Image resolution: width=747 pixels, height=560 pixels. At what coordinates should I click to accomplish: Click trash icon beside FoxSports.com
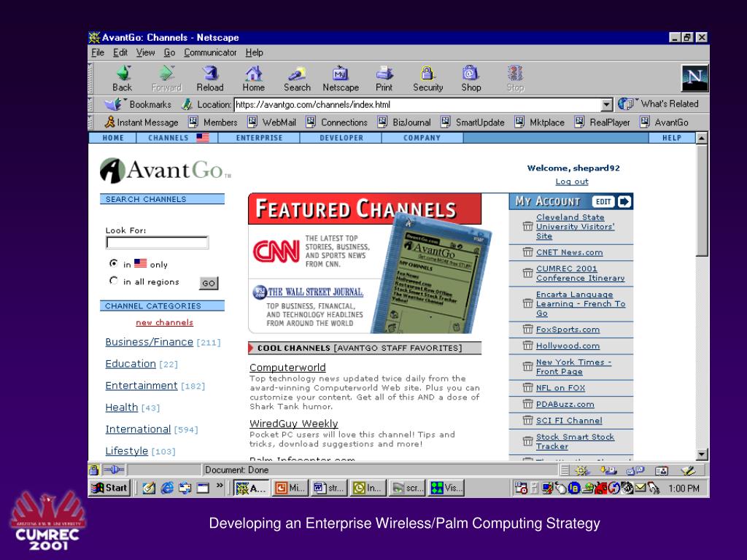coord(527,329)
